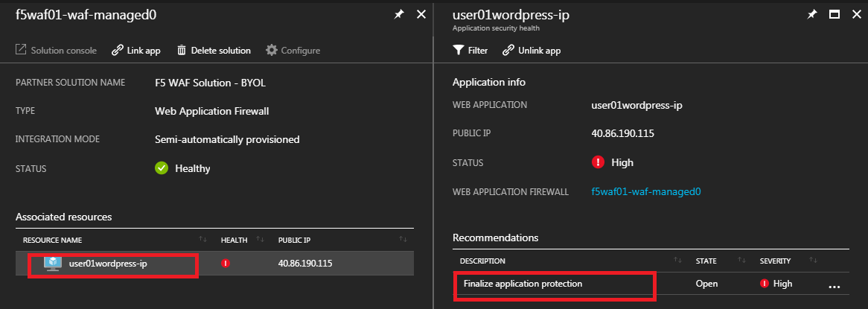Image resolution: width=868 pixels, height=309 pixels.
Task: Click the Link app toolbar button
Action: (136, 51)
